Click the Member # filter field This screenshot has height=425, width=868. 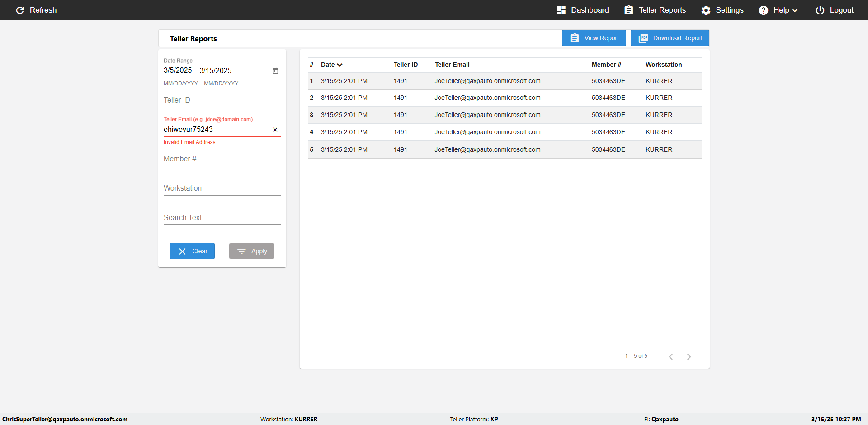tap(222, 159)
